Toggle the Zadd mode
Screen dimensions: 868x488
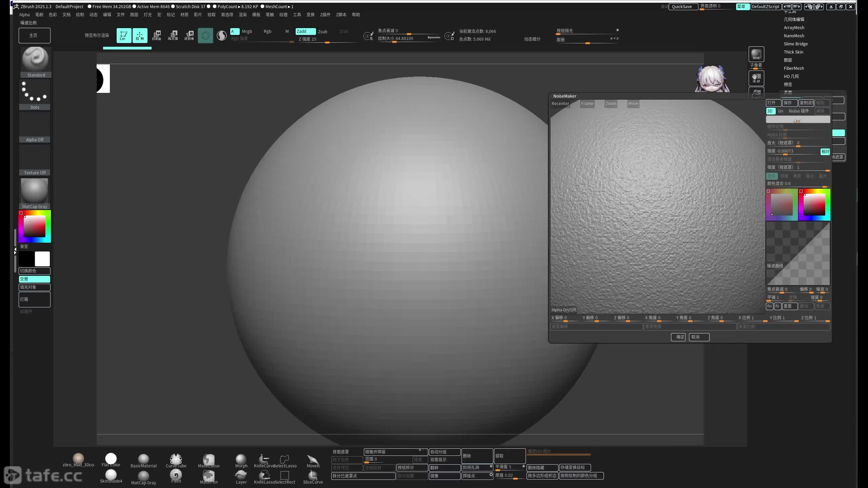[x=305, y=32]
